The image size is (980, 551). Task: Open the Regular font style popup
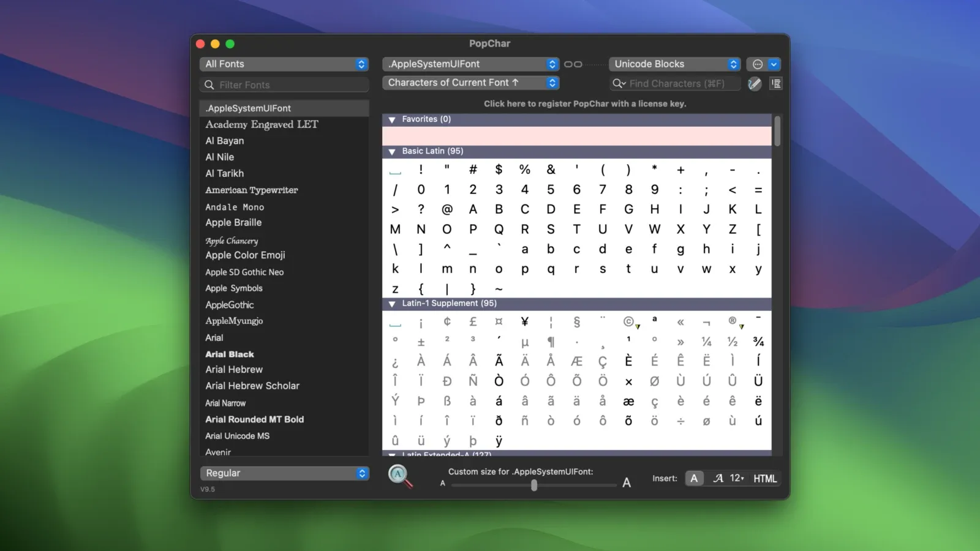tap(284, 473)
